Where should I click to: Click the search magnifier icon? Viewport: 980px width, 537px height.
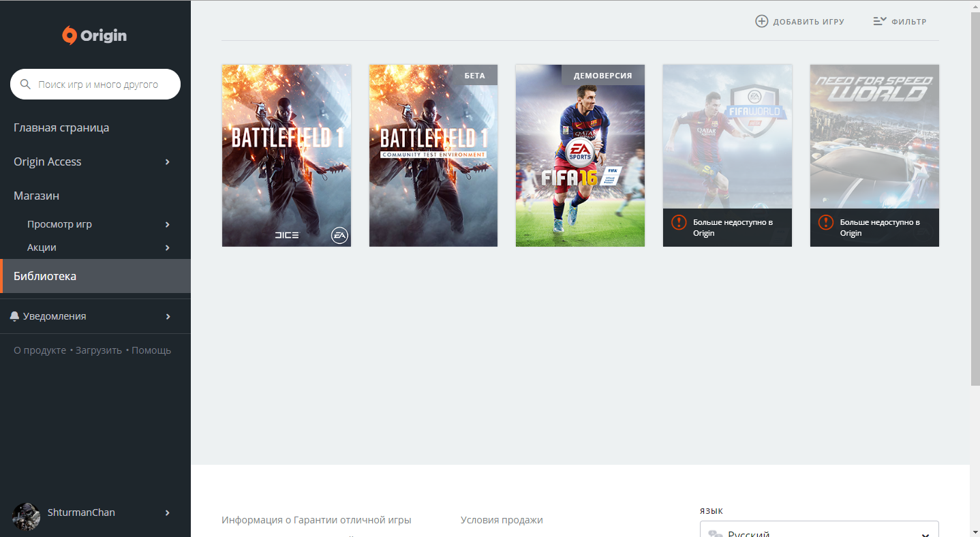point(26,85)
